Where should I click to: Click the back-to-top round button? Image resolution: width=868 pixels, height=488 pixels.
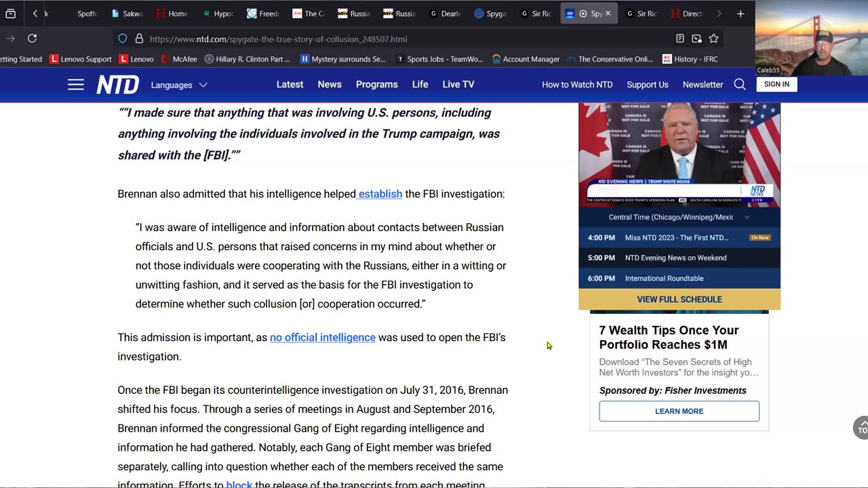tap(861, 428)
